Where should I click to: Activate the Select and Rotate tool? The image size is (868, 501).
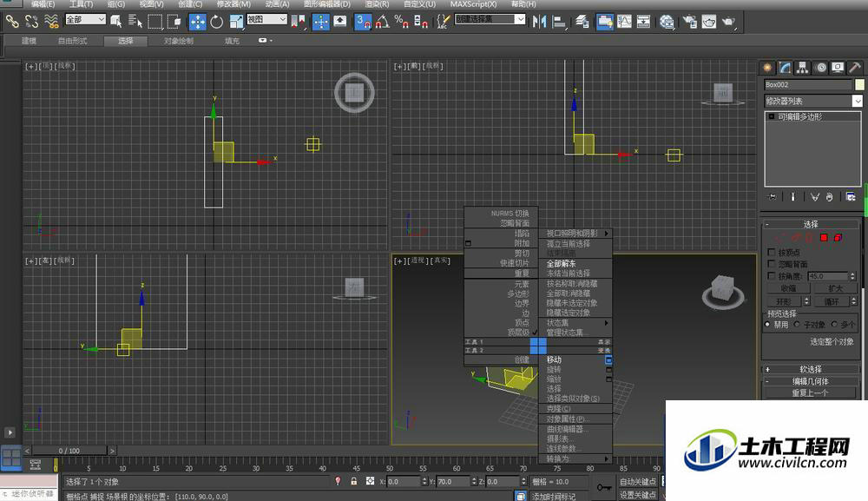tap(216, 22)
